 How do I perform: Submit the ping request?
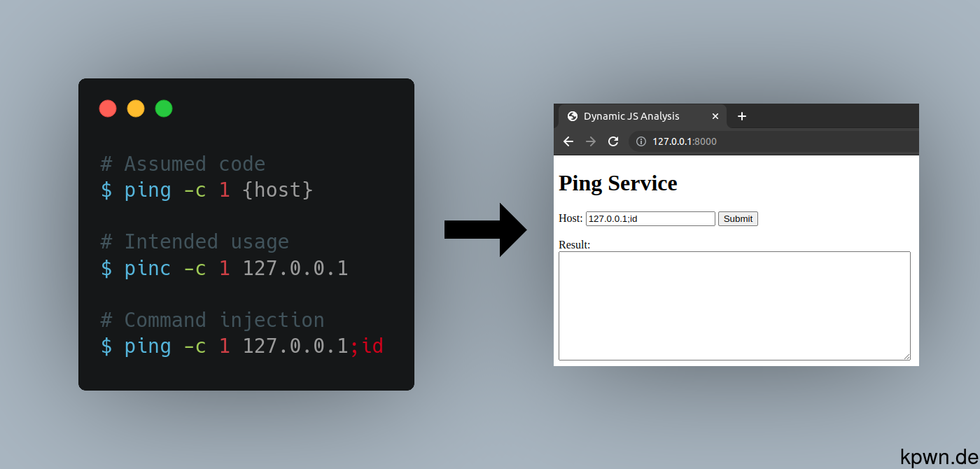738,218
